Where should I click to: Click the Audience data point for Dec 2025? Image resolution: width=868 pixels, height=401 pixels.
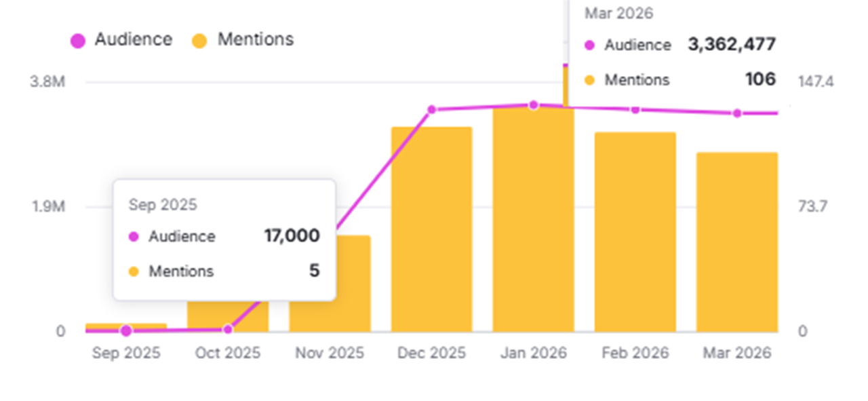point(431,109)
